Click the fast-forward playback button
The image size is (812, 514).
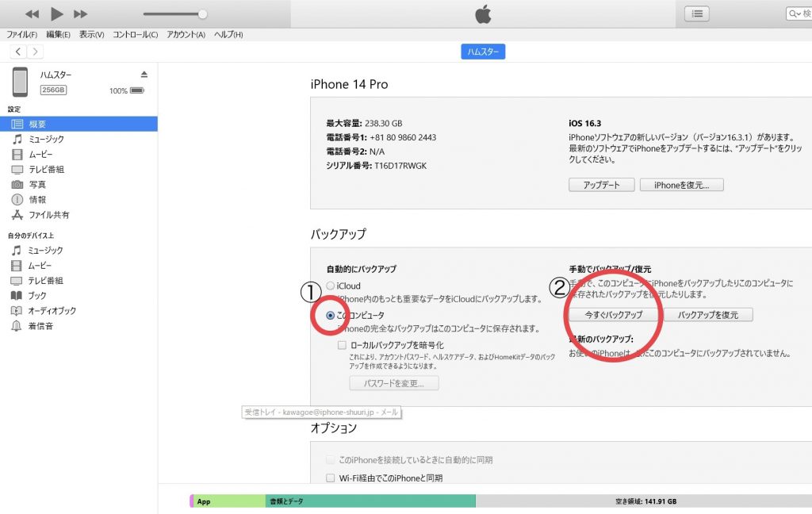(x=80, y=14)
